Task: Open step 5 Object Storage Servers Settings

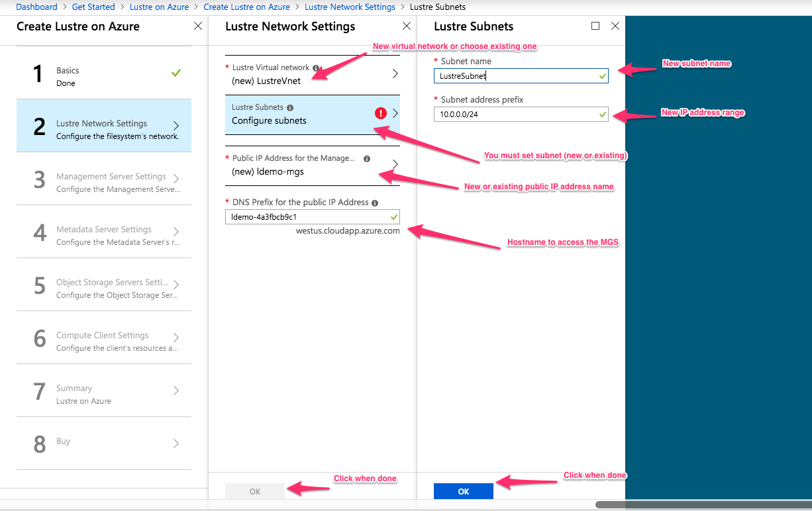Action: 104,285
